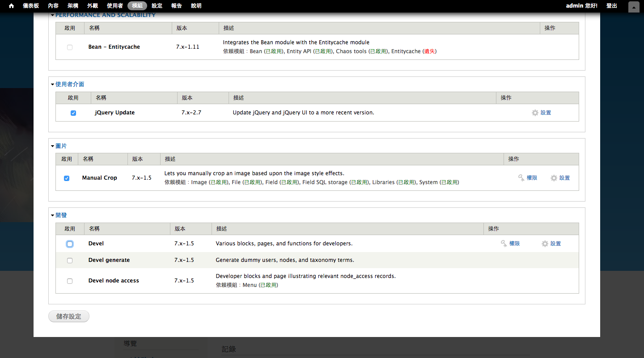The height and width of the screenshot is (358, 644).
Task: Click the Bean - Entitycache module name
Action: tap(114, 47)
